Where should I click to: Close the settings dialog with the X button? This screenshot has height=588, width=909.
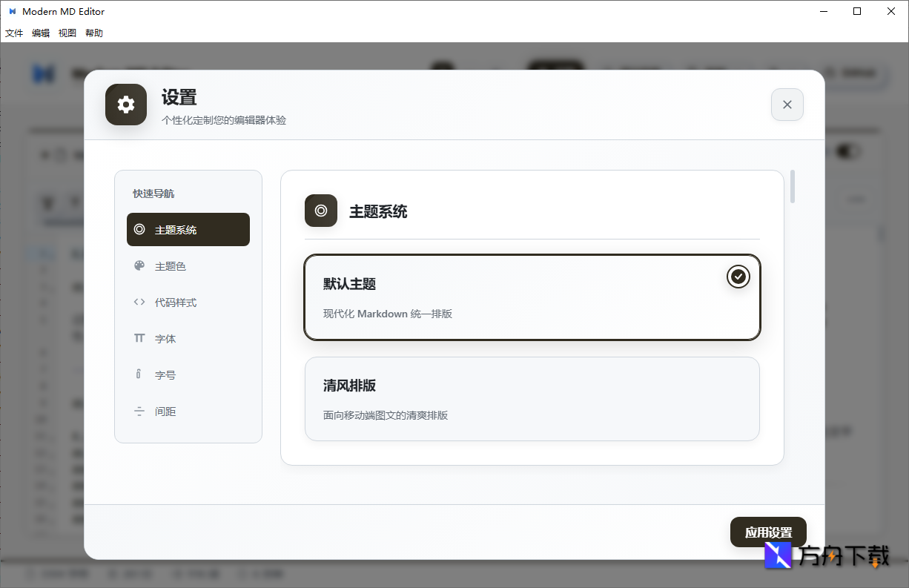pos(787,105)
